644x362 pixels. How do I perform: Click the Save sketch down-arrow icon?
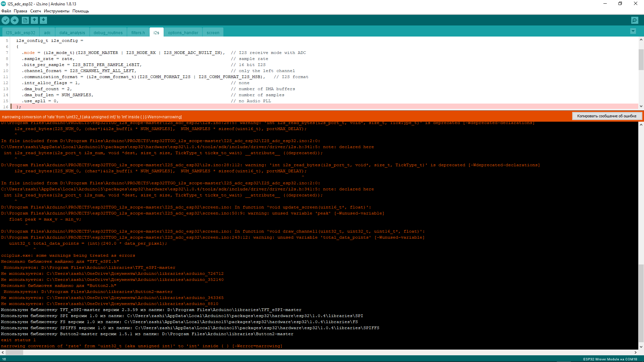(x=43, y=20)
